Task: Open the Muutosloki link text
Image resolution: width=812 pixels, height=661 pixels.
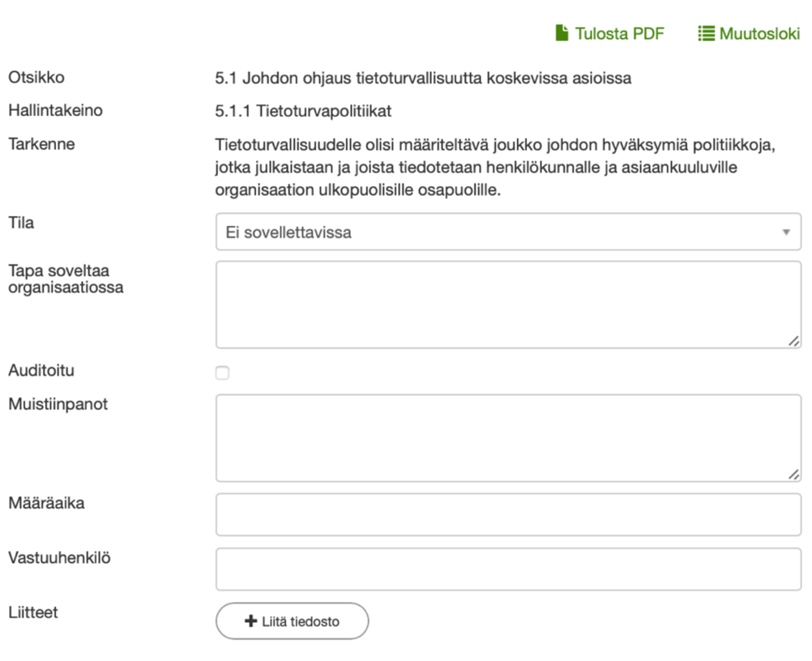Action: coord(759,34)
